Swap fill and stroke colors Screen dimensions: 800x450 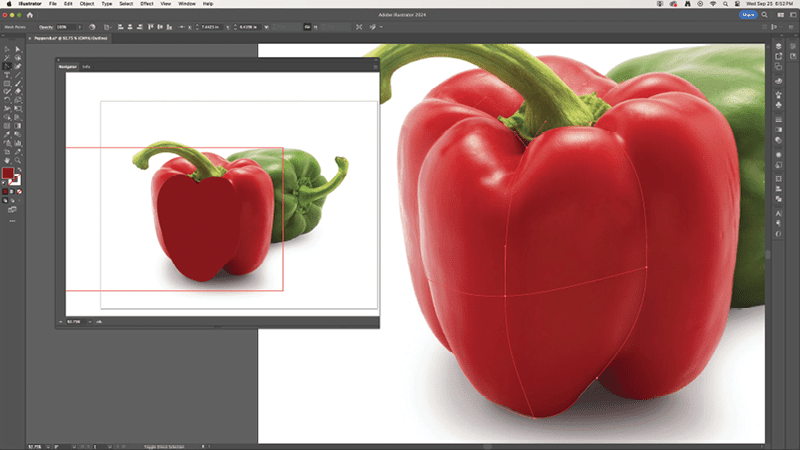19,170
